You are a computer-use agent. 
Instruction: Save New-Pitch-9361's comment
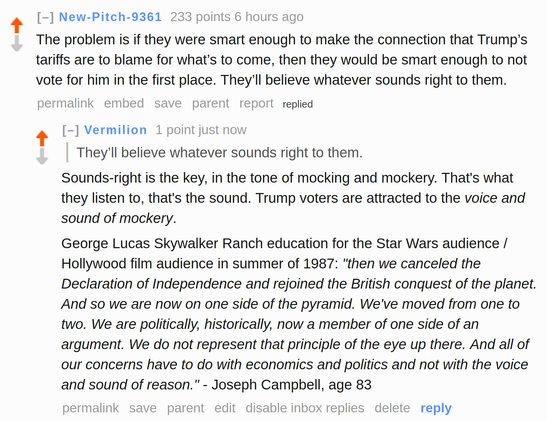(x=168, y=103)
